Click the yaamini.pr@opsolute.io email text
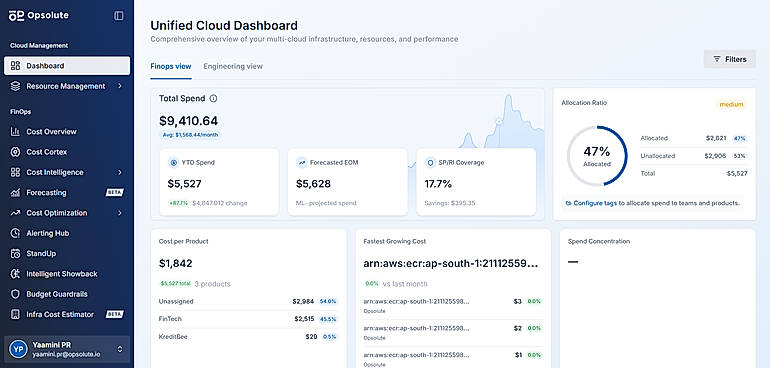The height and width of the screenshot is (368, 770). pyautogui.click(x=67, y=354)
